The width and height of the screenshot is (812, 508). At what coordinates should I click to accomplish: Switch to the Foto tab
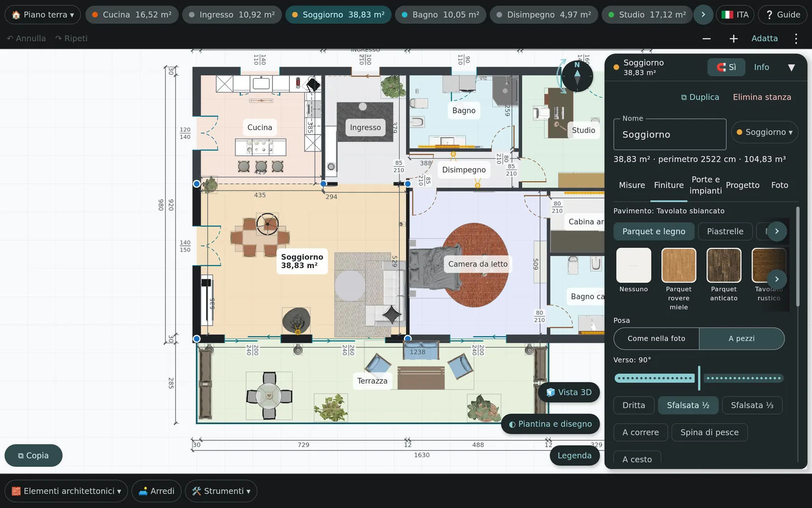point(780,185)
